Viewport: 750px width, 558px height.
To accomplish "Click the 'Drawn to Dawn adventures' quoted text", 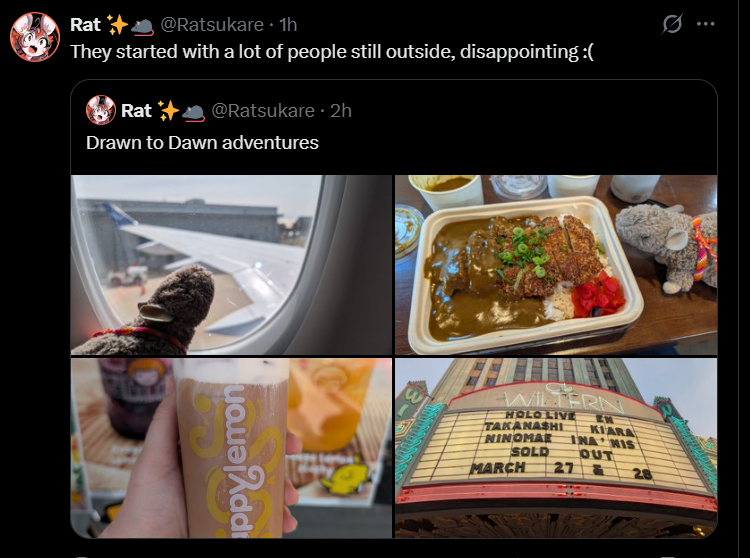I will (202, 142).
